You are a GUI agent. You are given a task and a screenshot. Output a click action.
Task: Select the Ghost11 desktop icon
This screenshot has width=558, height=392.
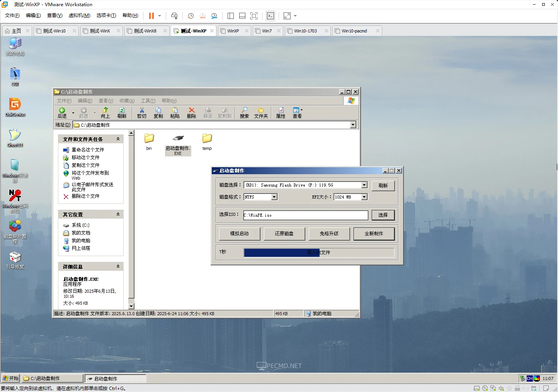click(15, 138)
